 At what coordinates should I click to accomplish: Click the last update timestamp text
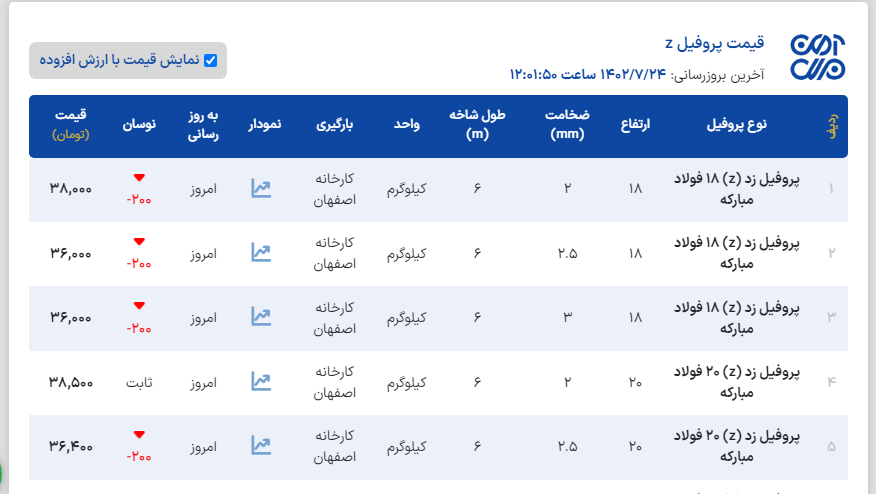(x=637, y=75)
